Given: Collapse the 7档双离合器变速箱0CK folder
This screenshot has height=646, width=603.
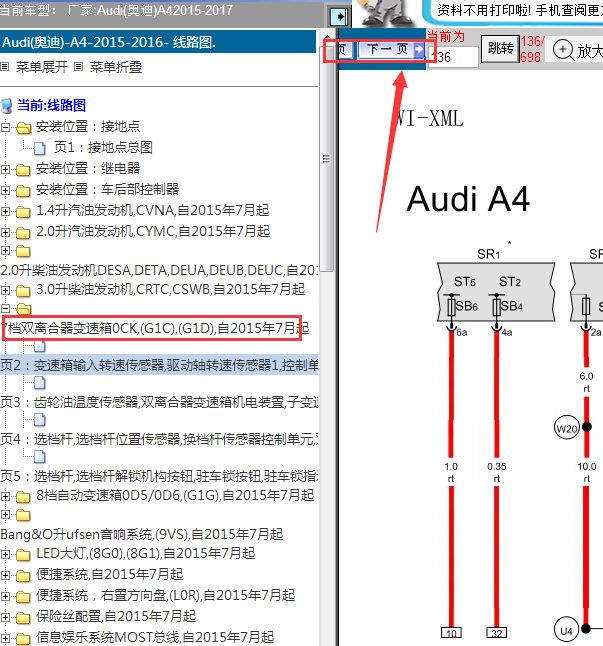Looking at the screenshot, I should click(x=6, y=308).
